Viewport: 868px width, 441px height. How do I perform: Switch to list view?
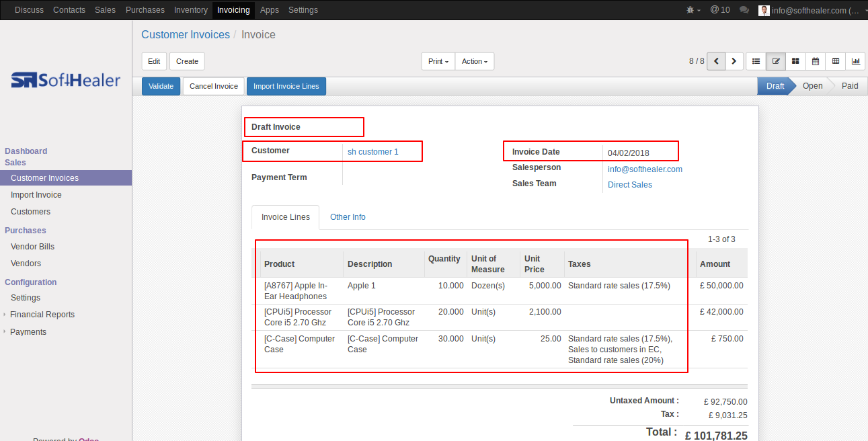tap(756, 61)
